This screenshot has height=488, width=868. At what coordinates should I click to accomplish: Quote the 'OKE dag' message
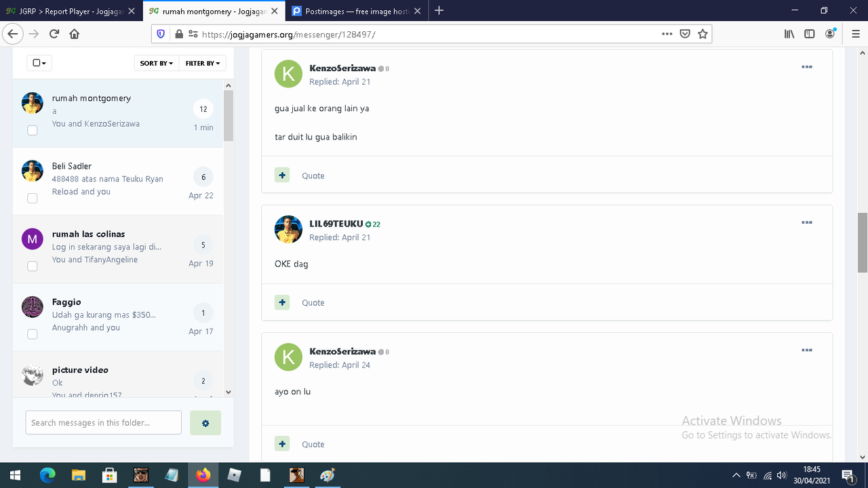(x=313, y=303)
